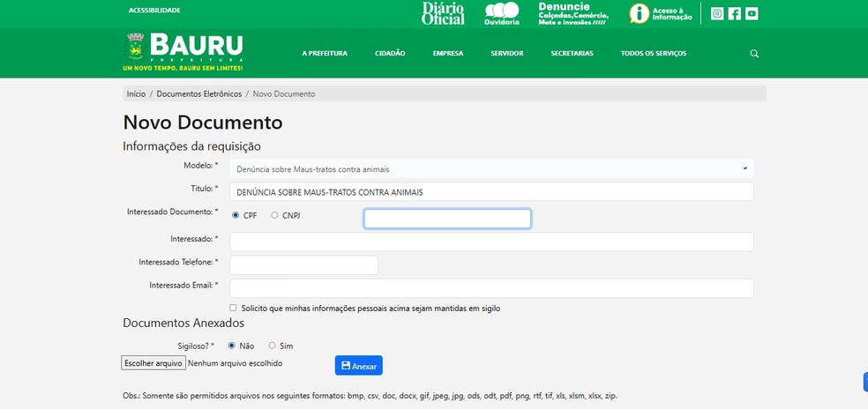Open the Servidor menu
The image size is (868, 409).
(x=506, y=54)
